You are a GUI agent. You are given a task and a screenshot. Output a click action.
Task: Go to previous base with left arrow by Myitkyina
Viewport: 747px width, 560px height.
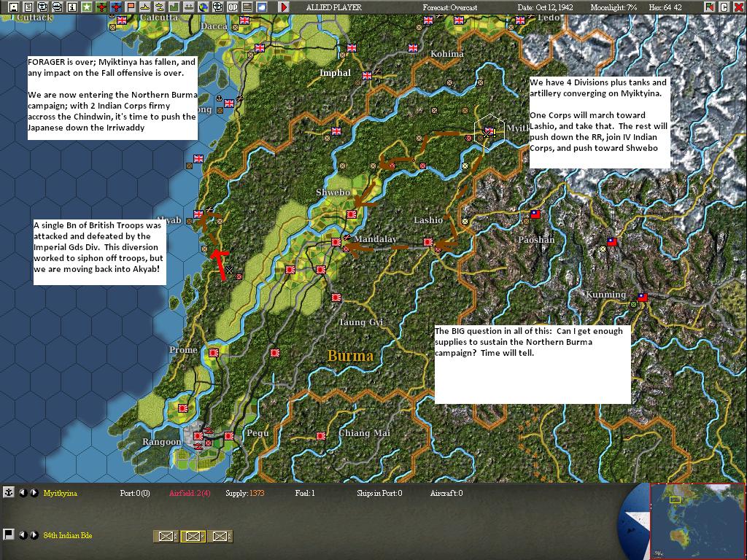tap(23, 493)
